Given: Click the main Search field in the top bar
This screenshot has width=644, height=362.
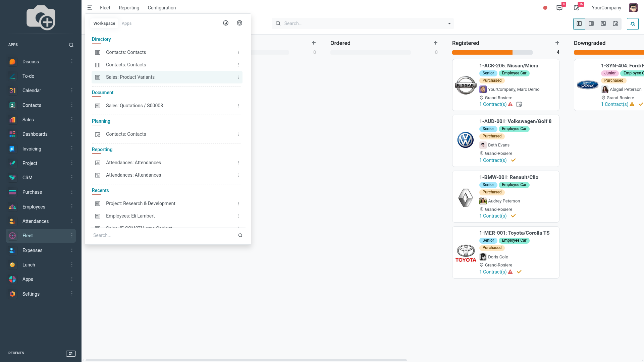Looking at the screenshot, I should [363, 23].
